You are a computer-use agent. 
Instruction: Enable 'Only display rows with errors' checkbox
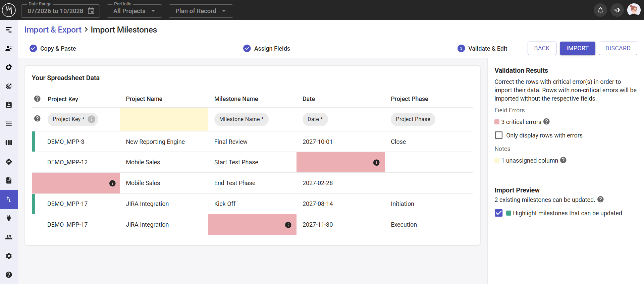coord(499,135)
